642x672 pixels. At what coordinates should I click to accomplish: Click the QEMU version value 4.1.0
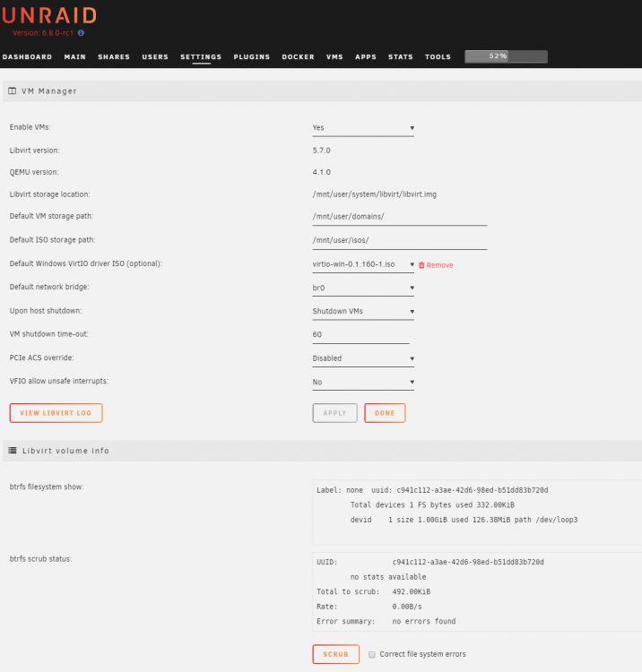[x=321, y=172]
